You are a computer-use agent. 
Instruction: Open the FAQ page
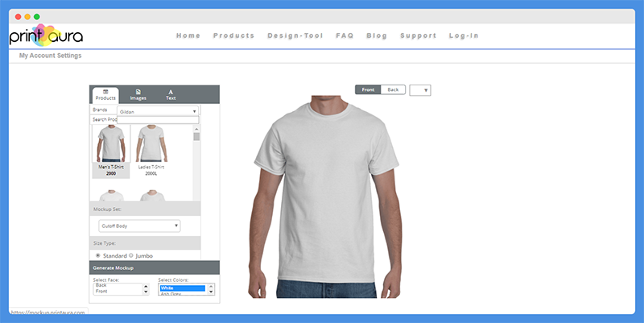point(345,35)
